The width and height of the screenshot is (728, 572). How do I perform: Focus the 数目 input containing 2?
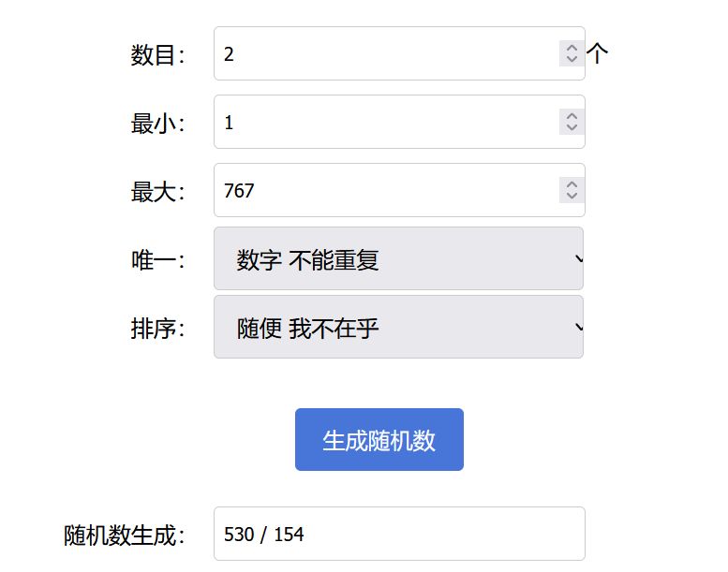[x=384, y=54]
